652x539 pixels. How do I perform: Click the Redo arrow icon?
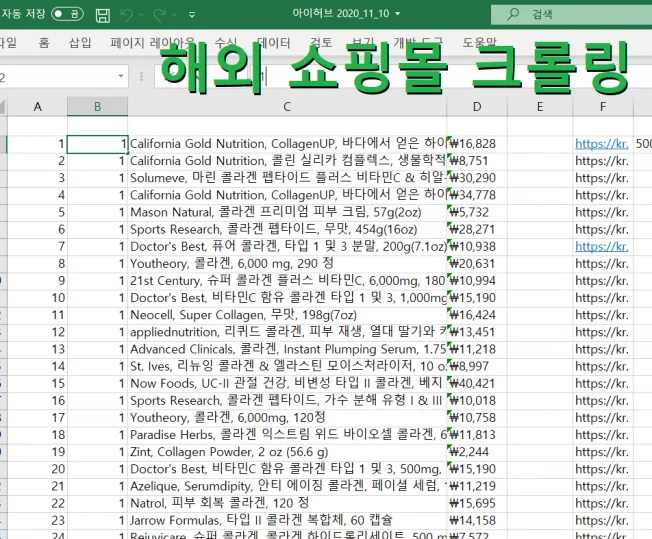(160, 15)
